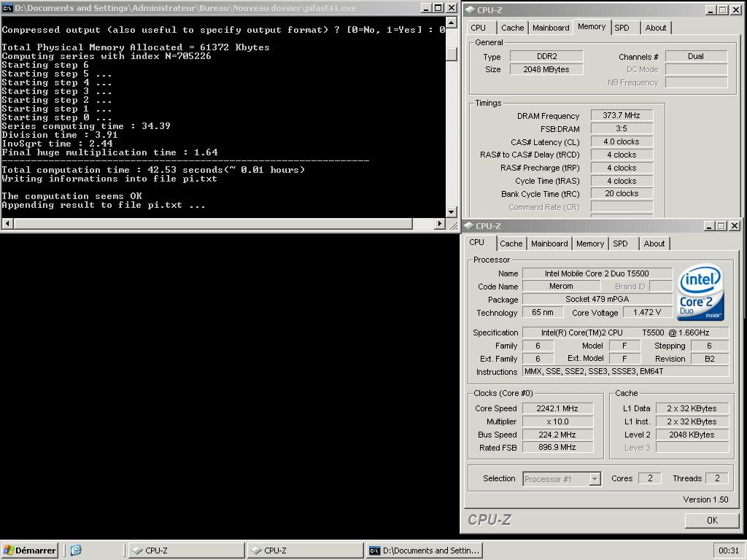Click the DRAM Frequency value 373.7 MHz
The width and height of the screenshot is (747, 560).
(x=622, y=115)
